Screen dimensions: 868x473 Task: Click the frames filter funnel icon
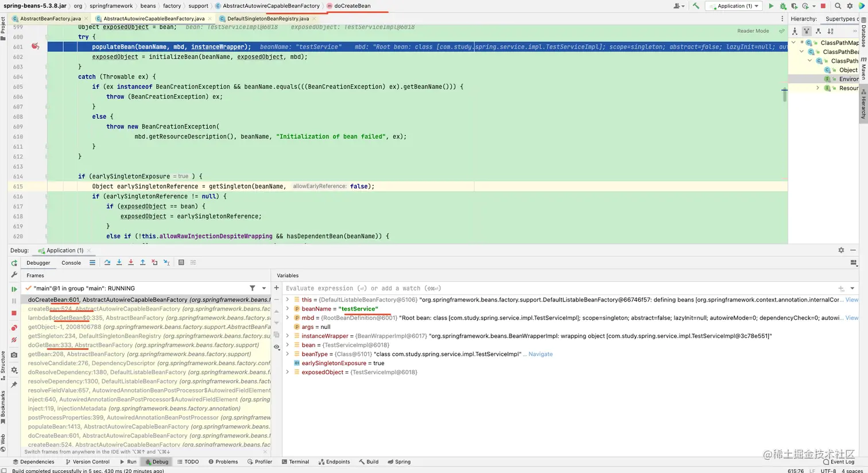tap(252, 288)
